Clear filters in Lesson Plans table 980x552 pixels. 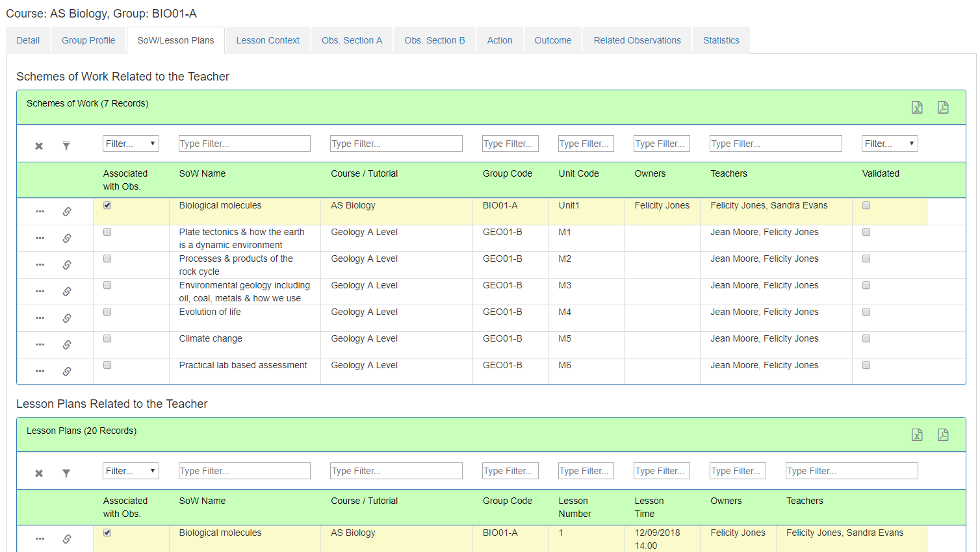39,473
